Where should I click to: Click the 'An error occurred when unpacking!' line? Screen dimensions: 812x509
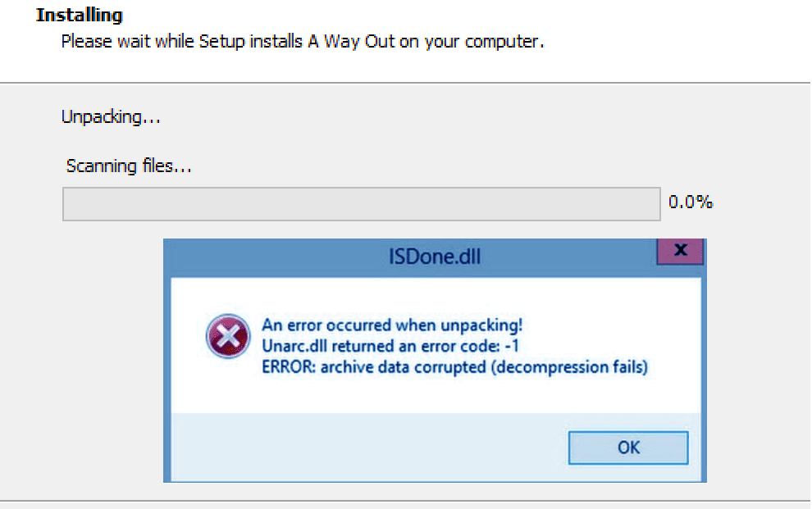point(392,325)
